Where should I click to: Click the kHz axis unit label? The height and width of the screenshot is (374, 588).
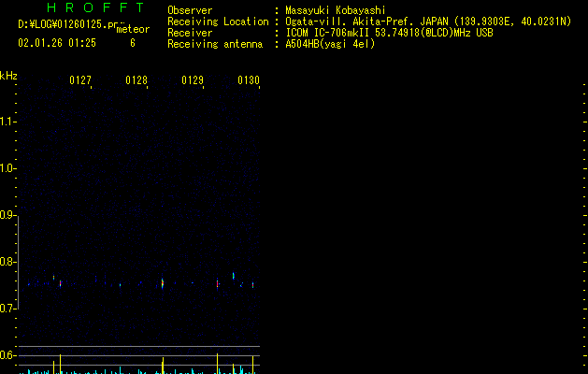(8, 76)
